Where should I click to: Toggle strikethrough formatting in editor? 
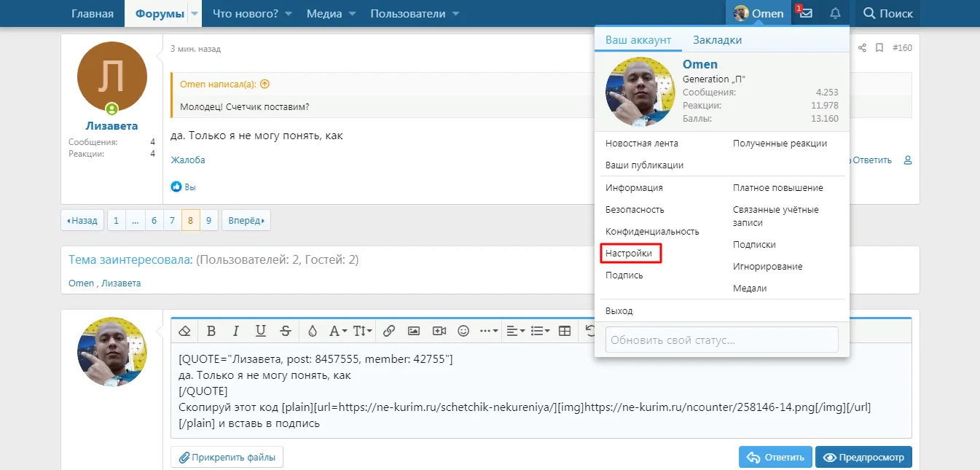click(x=286, y=331)
